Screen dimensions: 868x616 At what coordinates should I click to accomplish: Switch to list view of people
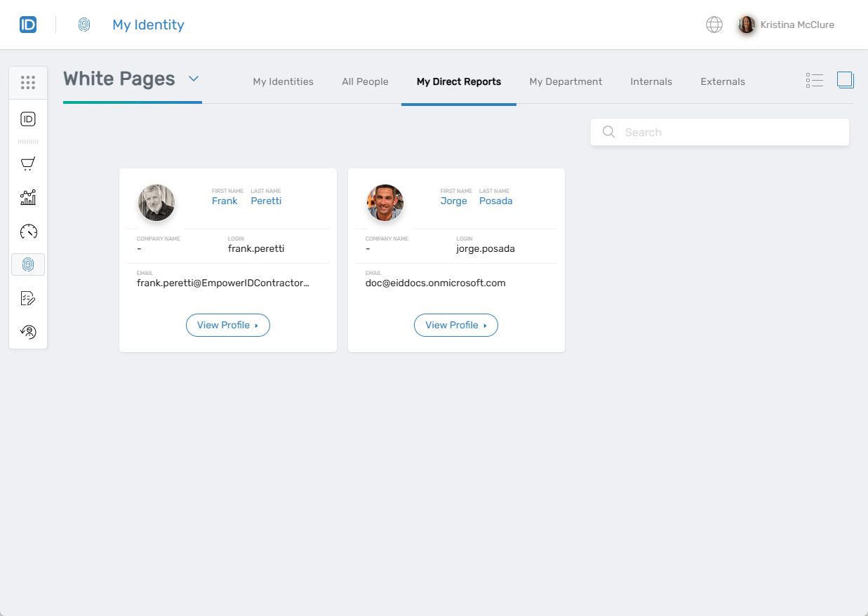click(x=814, y=80)
